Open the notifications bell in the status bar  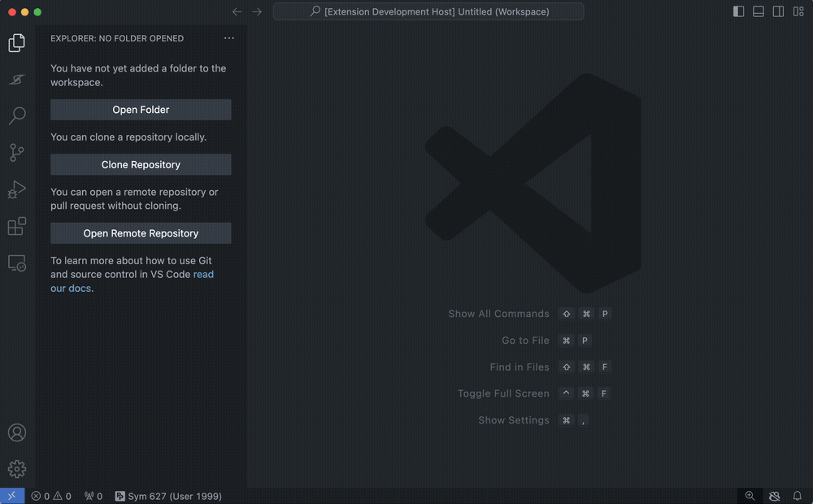point(798,495)
